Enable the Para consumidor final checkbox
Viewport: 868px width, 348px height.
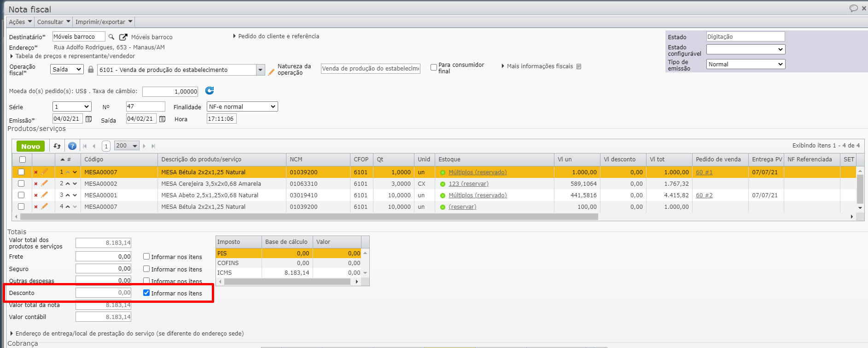[x=434, y=67]
